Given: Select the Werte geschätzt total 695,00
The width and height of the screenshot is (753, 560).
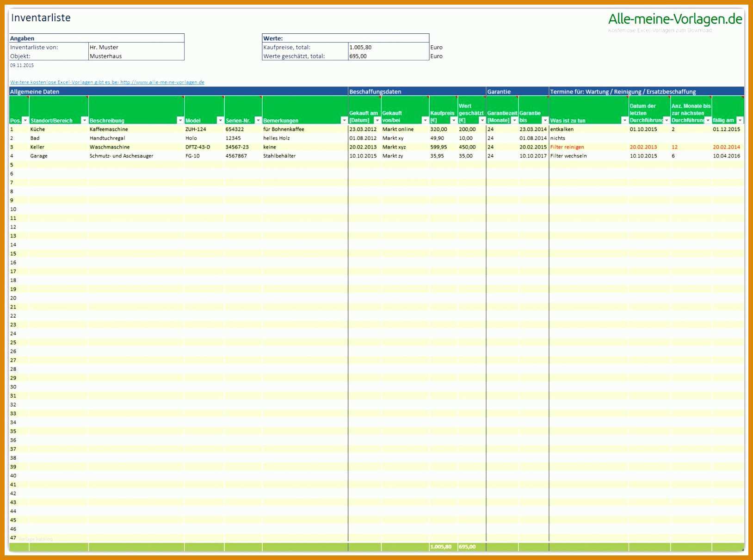Looking at the screenshot, I should [x=389, y=56].
